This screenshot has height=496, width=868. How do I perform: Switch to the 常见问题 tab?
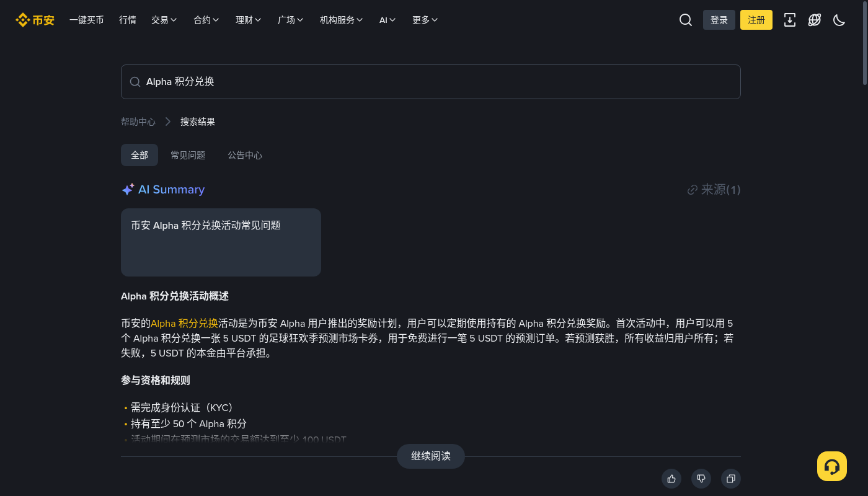click(188, 155)
